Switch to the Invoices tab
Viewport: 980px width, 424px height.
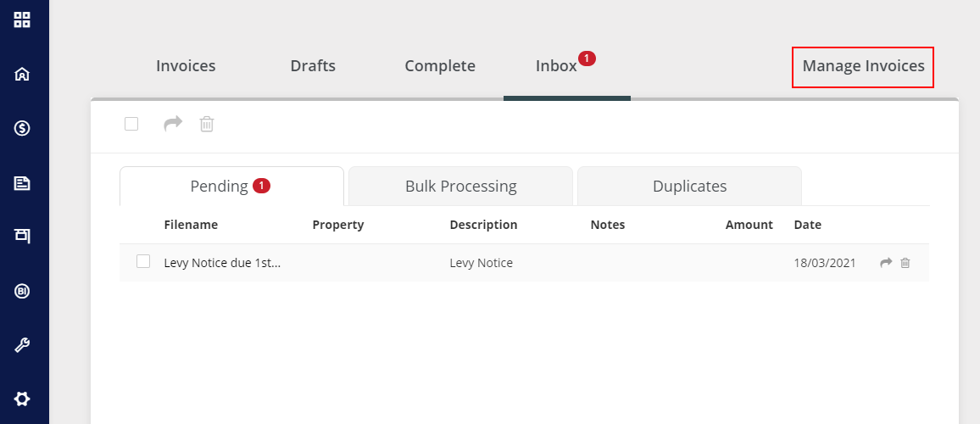pyautogui.click(x=186, y=66)
